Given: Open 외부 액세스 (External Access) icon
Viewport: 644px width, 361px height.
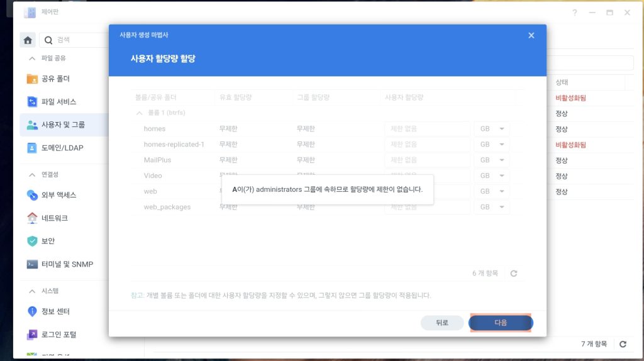Looking at the screenshot, I should click(x=33, y=195).
